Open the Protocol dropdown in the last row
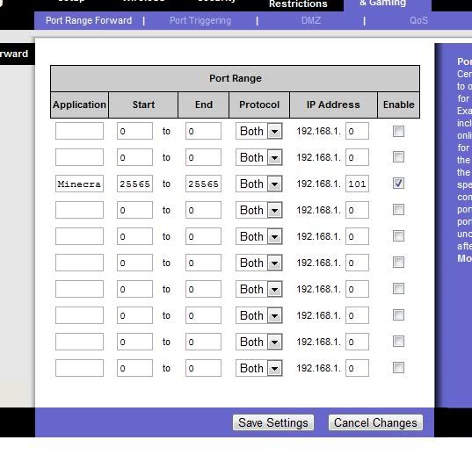This screenshot has height=476, width=472. (x=259, y=368)
